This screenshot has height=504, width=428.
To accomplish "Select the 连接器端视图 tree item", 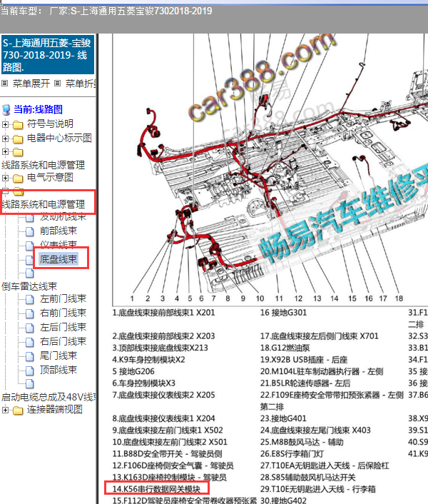I will click(x=55, y=410).
